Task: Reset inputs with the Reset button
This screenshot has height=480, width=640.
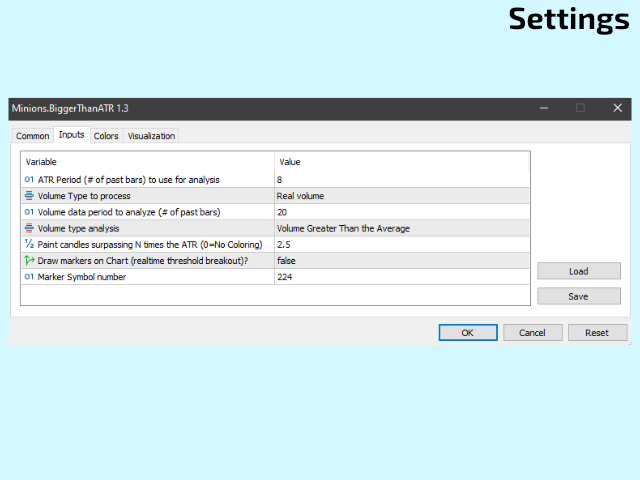Action: [x=597, y=333]
